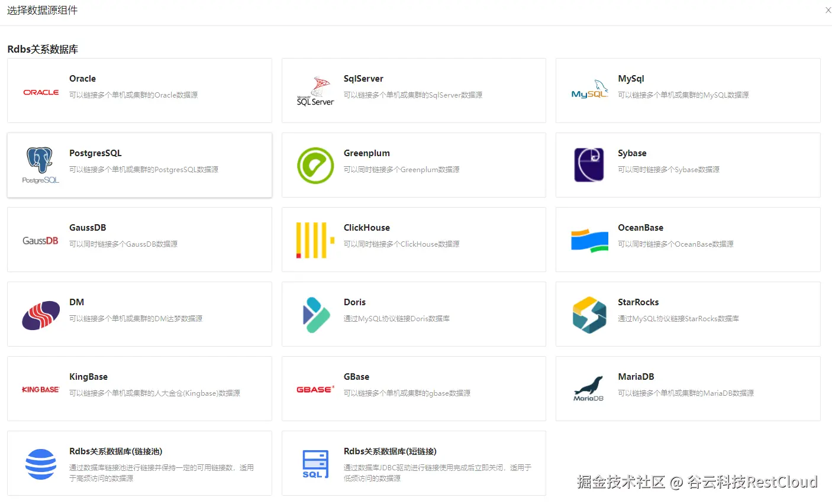
Task: Select the OceanBase data source title
Action: click(x=640, y=228)
